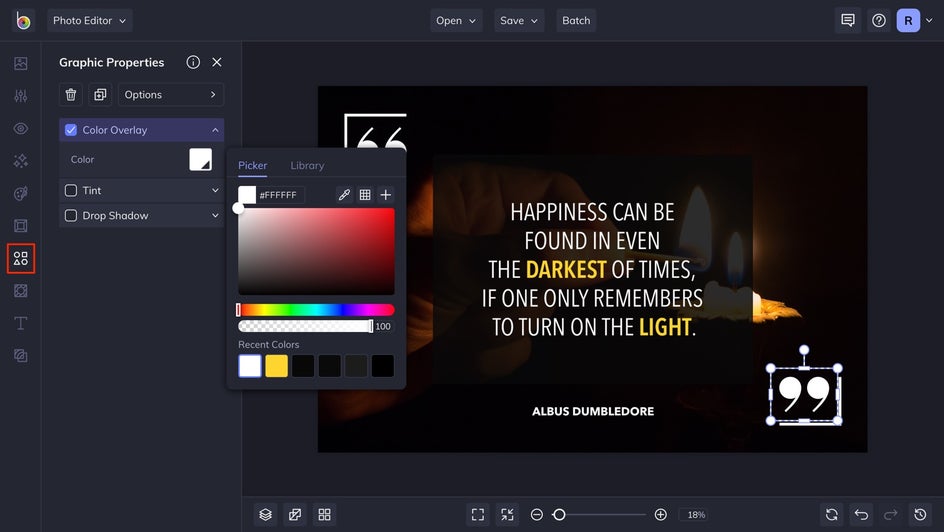The height and width of the screenshot is (532, 944).
Task: Switch to the Picker tab
Action: (x=252, y=165)
